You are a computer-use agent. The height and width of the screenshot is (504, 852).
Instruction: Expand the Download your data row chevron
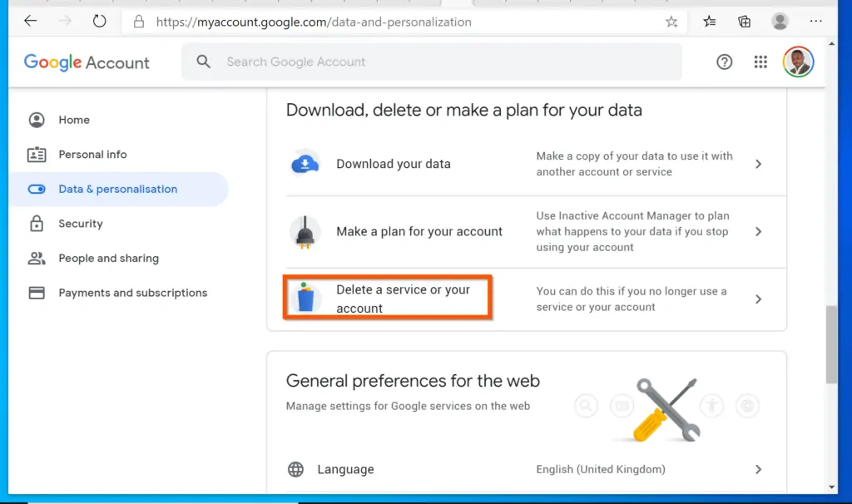[758, 164]
